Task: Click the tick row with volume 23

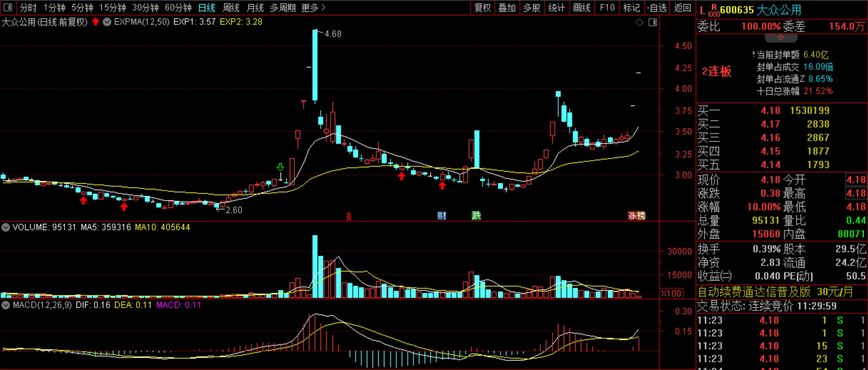Action: pos(781,359)
